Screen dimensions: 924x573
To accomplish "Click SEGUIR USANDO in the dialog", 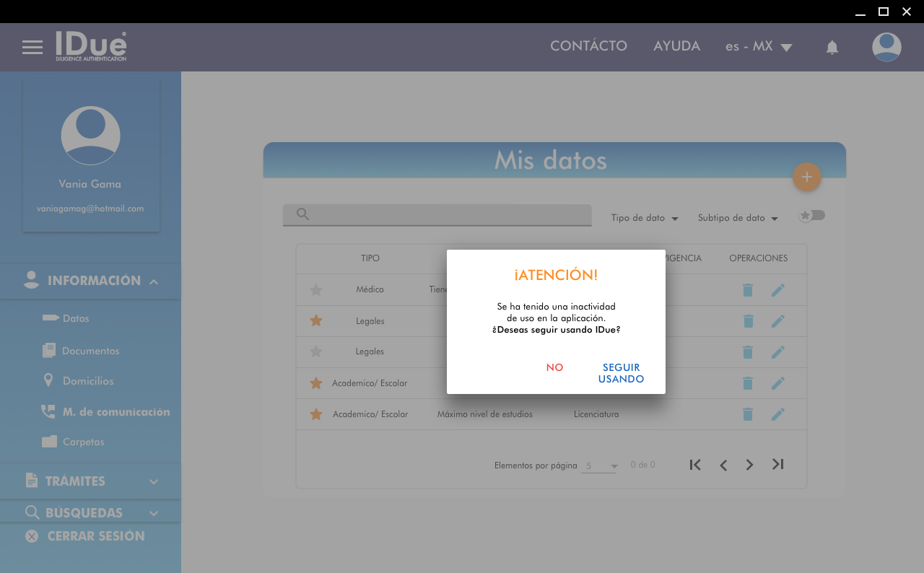I will (621, 373).
